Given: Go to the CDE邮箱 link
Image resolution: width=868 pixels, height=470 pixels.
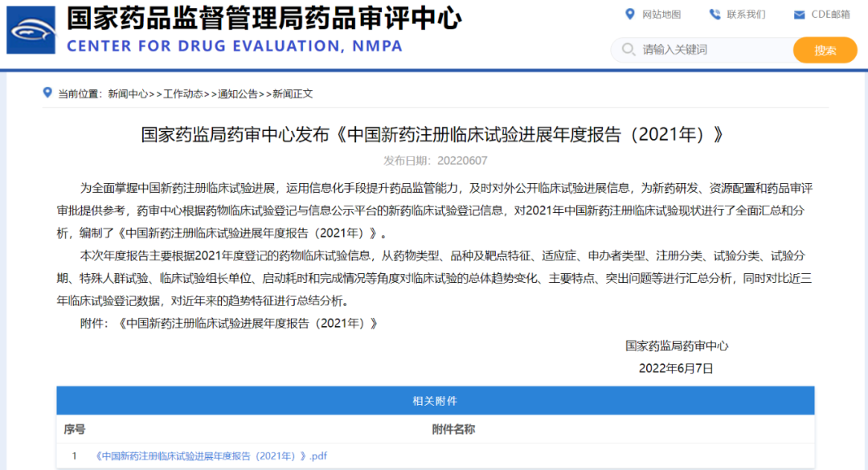Looking at the screenshot, I should [830, 14].
